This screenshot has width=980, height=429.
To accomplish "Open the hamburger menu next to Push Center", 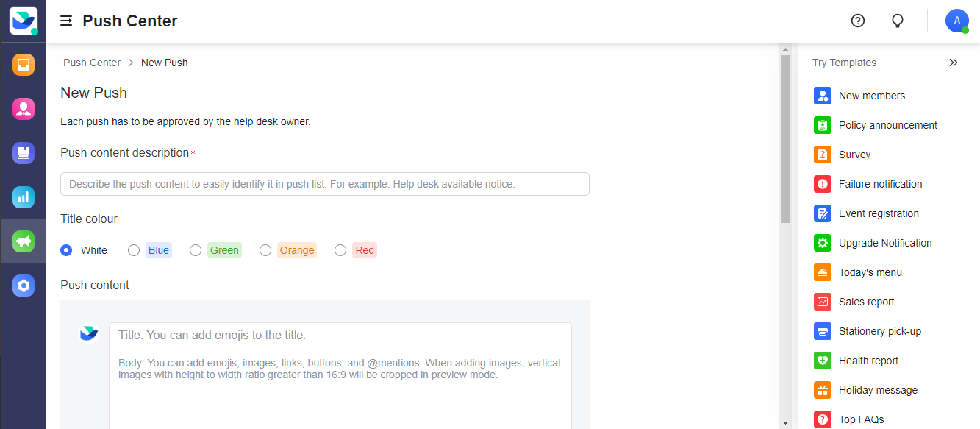I will pos(66,21).
